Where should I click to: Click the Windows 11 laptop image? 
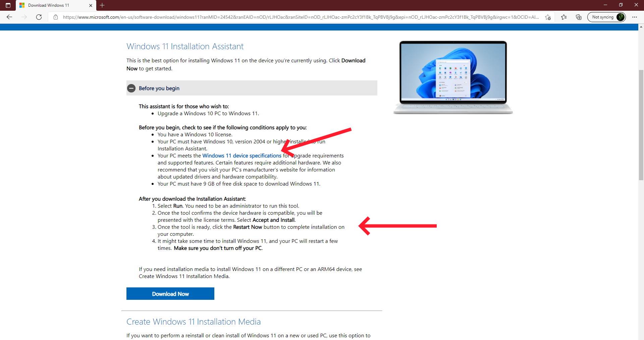(452, 77)
